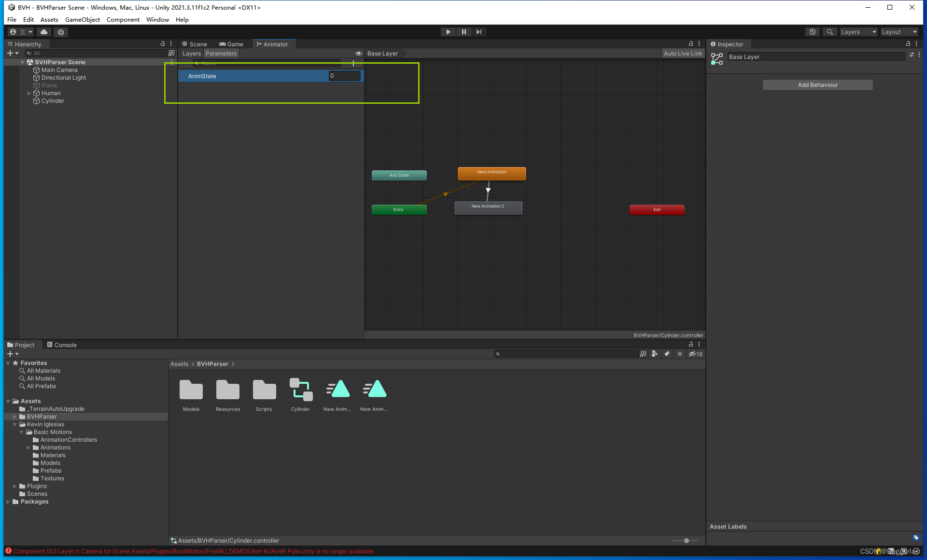Adjust the Project icon size slider
This screenshot has width=927, height=560.
[686, 541]
